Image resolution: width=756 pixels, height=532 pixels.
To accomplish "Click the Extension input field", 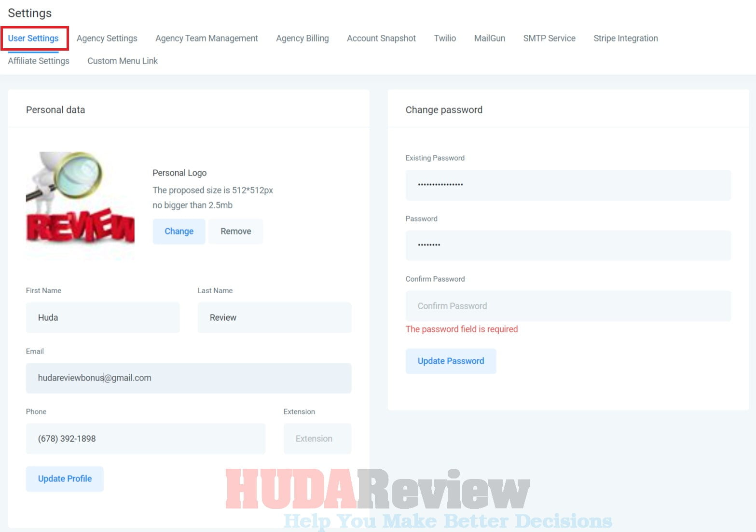I will click(317, 438).
